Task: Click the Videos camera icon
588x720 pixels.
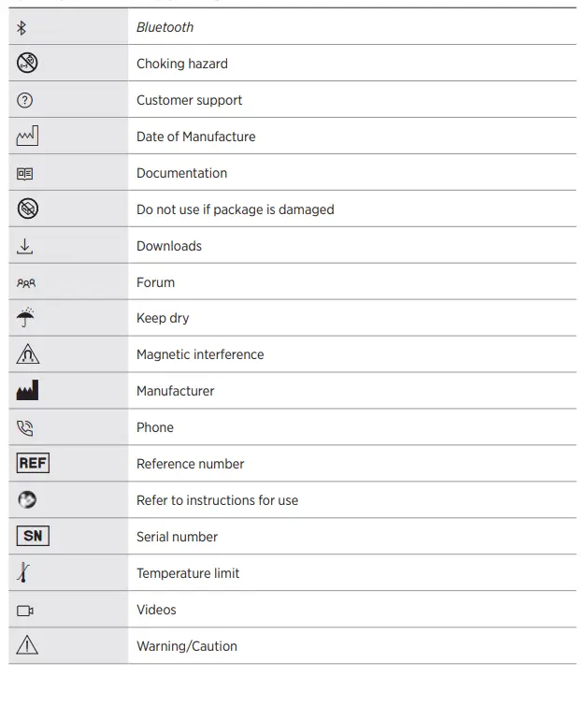Action: pos(25,611)
